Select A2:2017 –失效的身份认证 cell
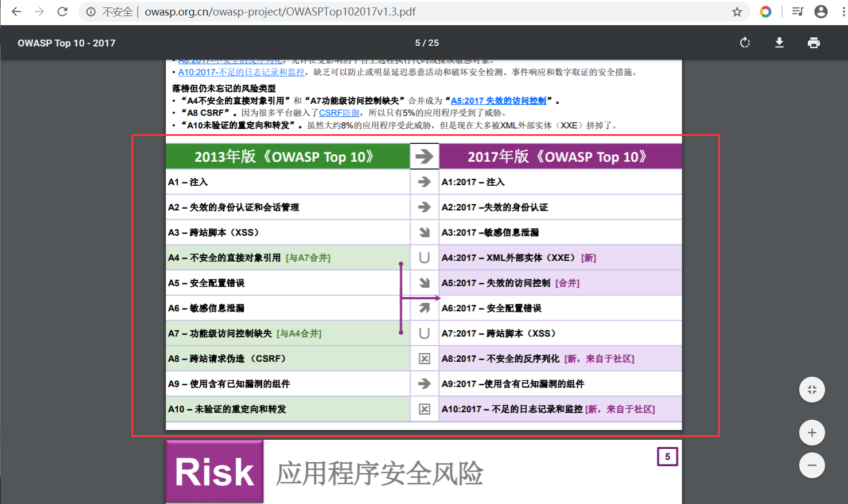Image resolution: width=848 pixels, height=504 pixels. pyautogui.click(x=561, y=207)
